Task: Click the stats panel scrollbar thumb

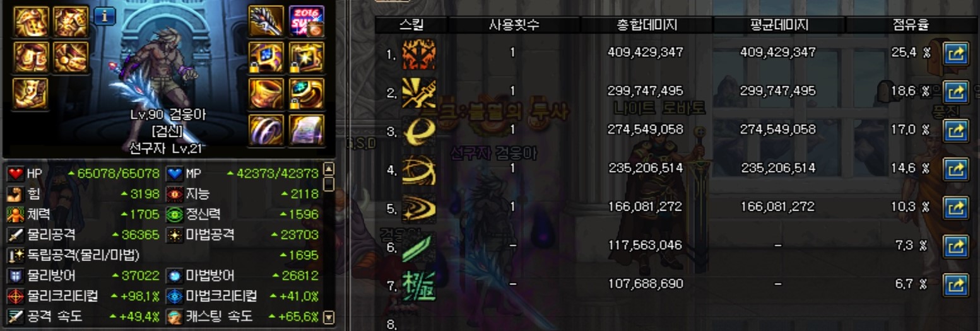Action: click(x=328, y=183)
